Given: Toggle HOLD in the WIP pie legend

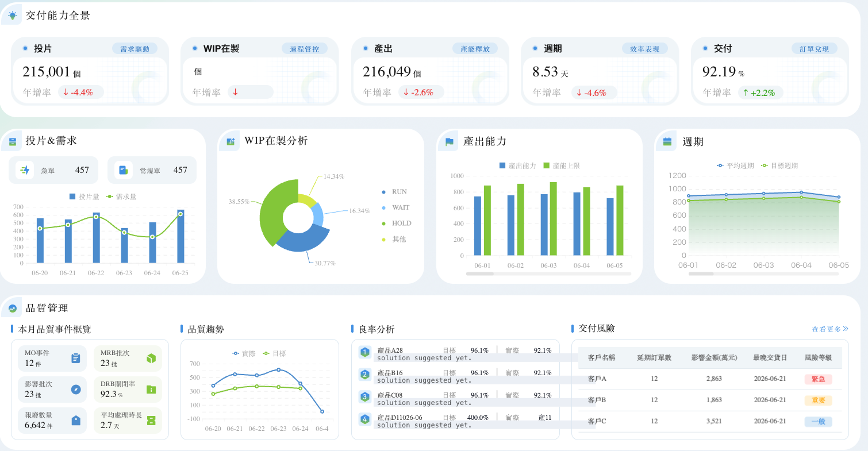Looking at the screenshot, I should (396, 223).
